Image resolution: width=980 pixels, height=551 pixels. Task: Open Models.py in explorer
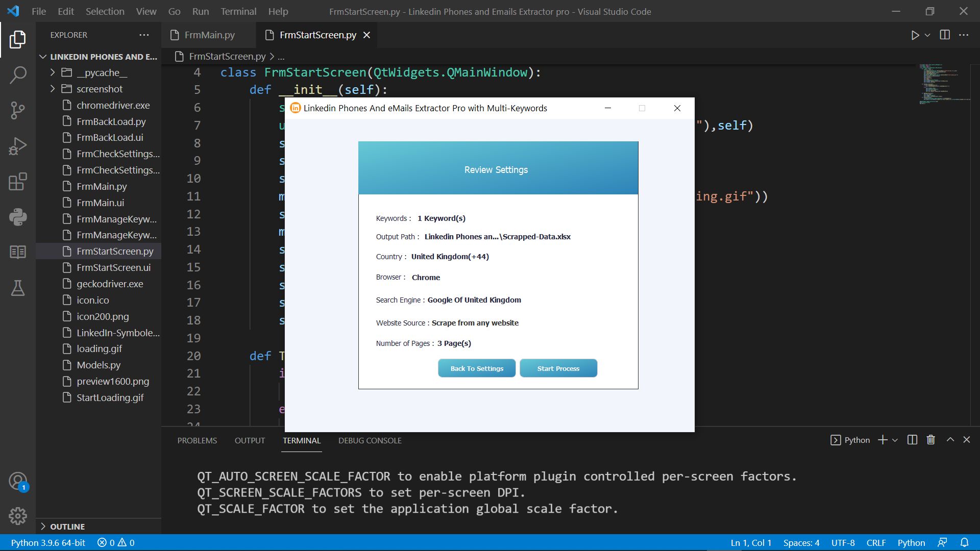99,365
